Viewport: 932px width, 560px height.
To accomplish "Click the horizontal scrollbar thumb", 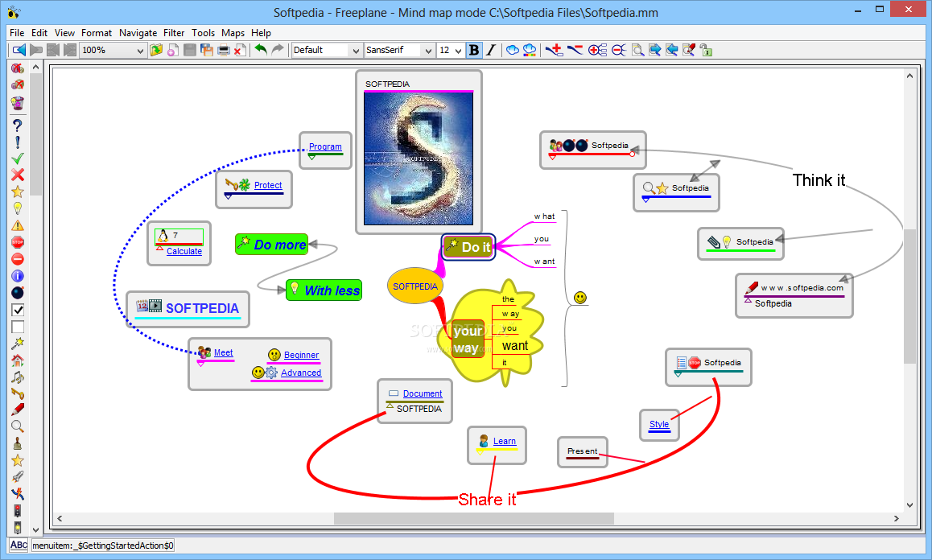I will [x=474, y=518].
